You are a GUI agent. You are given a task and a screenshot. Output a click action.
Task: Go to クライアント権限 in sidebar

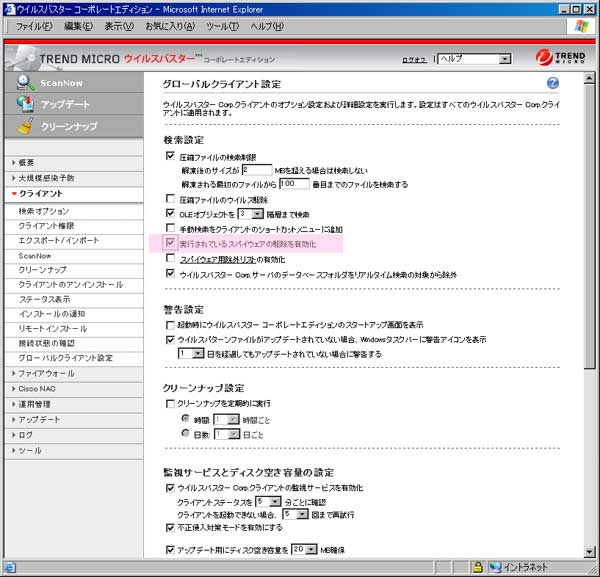(x=46, y=226)
